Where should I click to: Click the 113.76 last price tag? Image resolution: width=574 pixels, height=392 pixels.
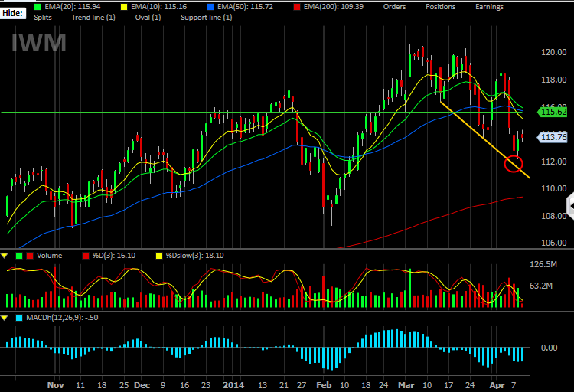click(x=552, y=137)
